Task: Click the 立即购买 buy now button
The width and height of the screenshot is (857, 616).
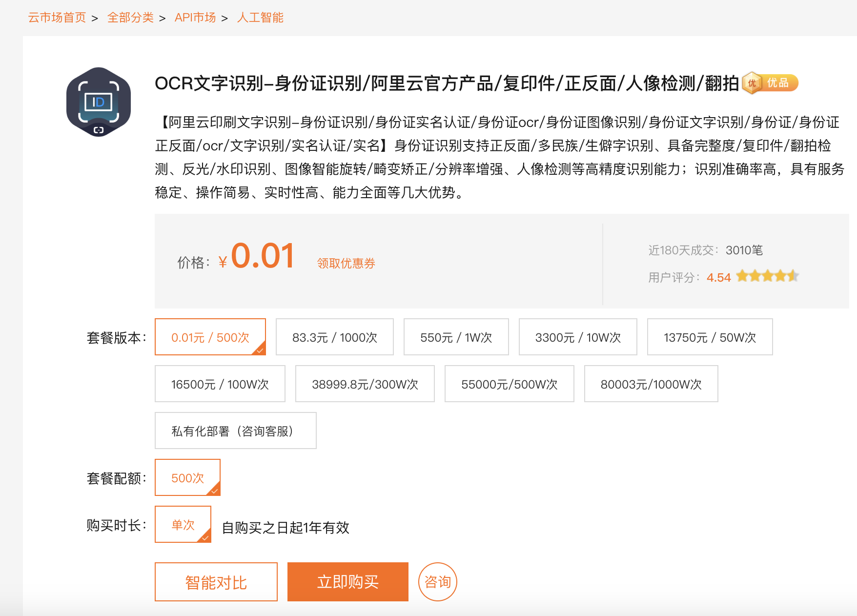Action: pos(348,582)
